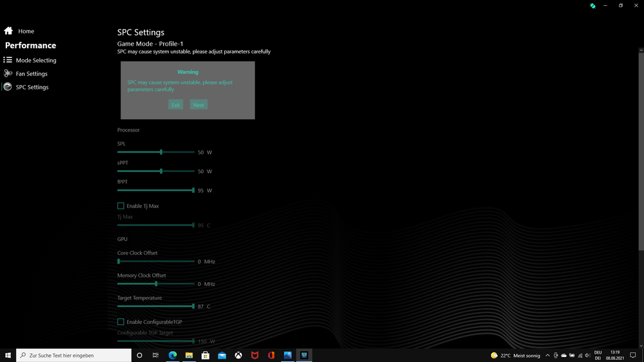
Task: Enable the Tj Max checkbox
Action: 121,205
